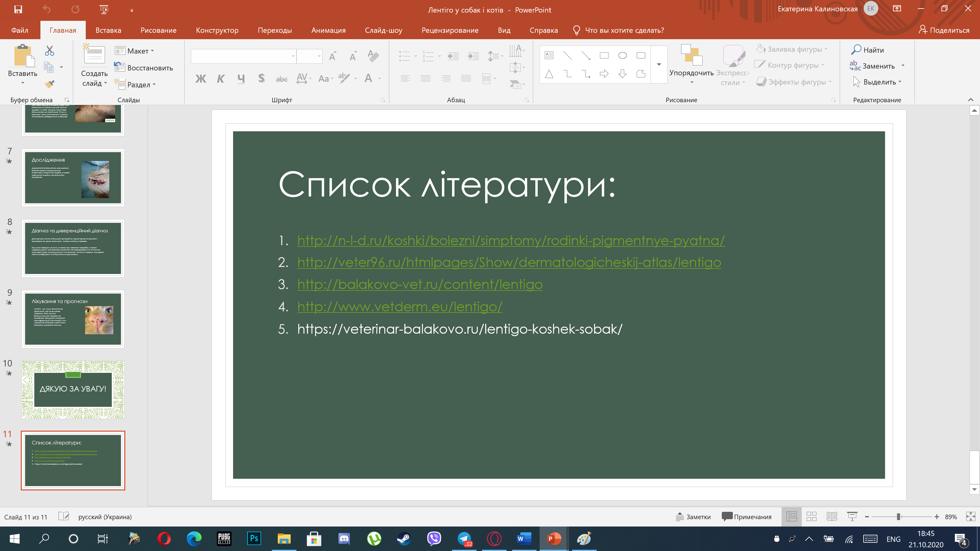Adjust the zoom slider handle
The image size is (980, 551).
[x=898, y=517]
